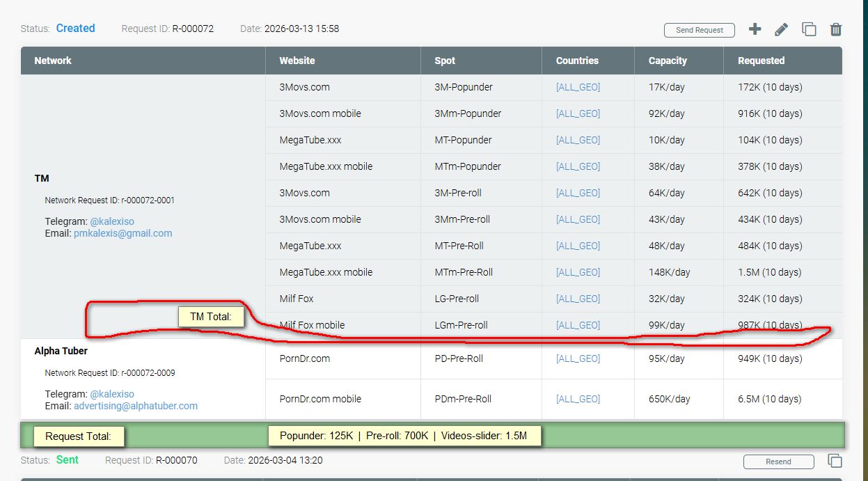Click the Created status label
The height and width of the screenshot is (481, 868).
click(x=75, y=29)
